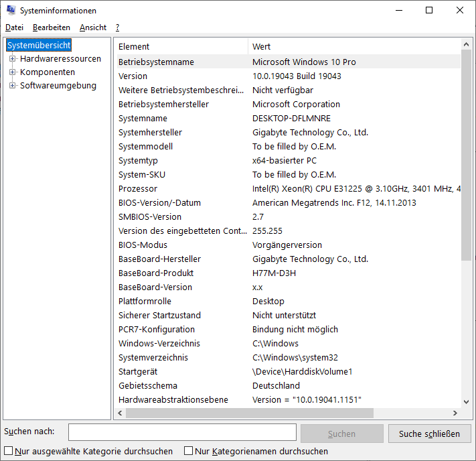
Task: Maximize the Systeminformationen window
Action: (429, 10)
